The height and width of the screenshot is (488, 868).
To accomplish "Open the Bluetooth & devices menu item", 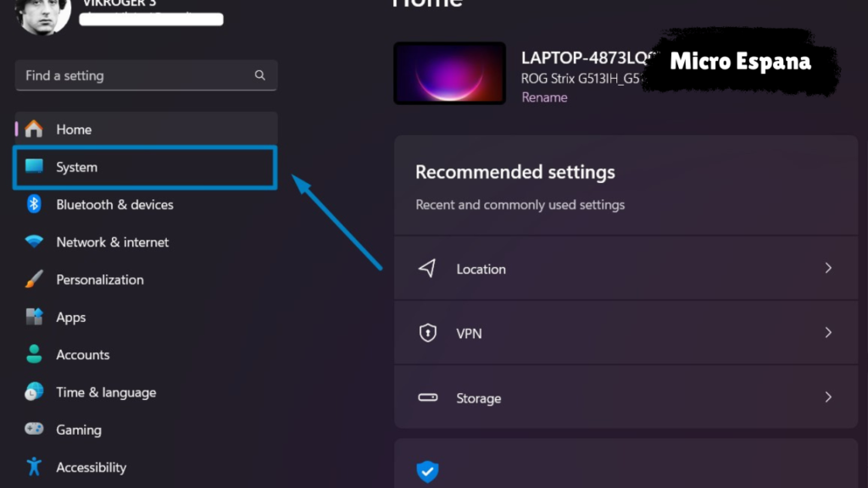I will (x=114, y=204).
